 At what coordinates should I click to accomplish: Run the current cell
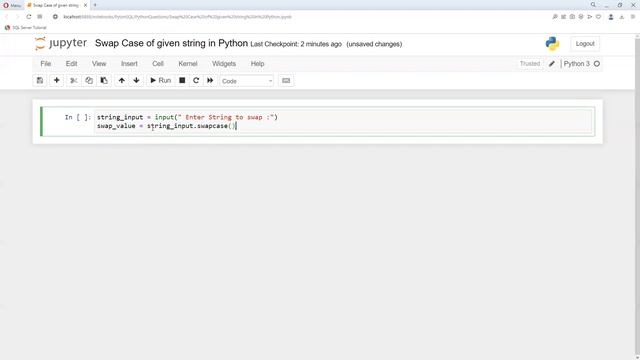coord(160,80)
